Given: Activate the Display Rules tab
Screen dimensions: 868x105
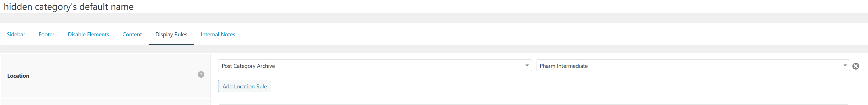Looking at the screenshot, I should click(x=171, y=34).
